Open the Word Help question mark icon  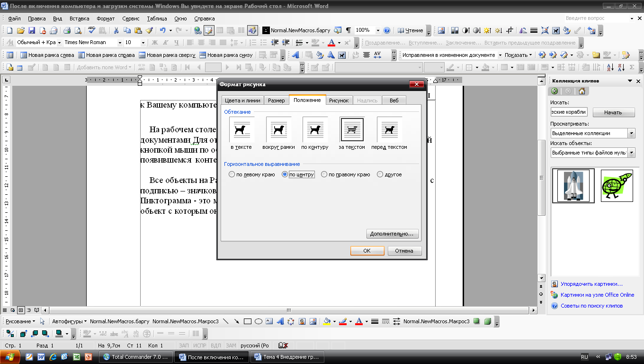pyautogui.click(x=387, y=30)
